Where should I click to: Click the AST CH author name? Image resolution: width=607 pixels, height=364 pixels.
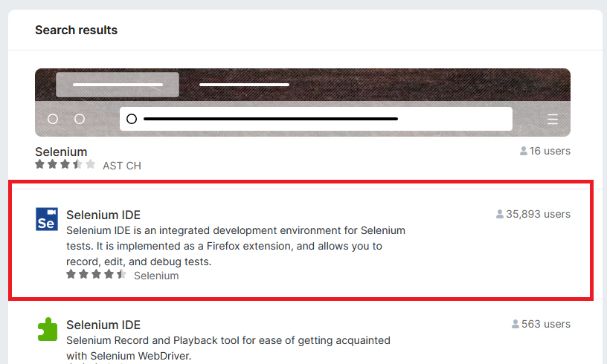pyautogui.click(x=122, y=166)
